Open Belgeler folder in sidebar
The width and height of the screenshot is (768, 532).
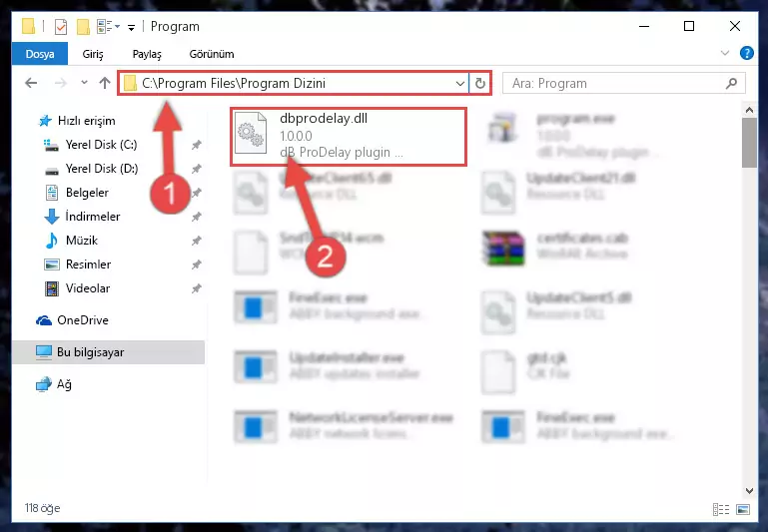tap(77, 193)
